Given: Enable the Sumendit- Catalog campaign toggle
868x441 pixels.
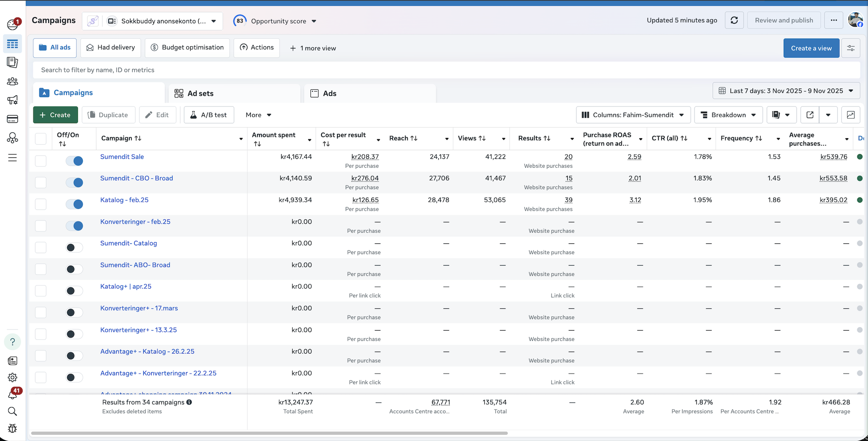Looking at the screenshot, I should tap(74, 247).
